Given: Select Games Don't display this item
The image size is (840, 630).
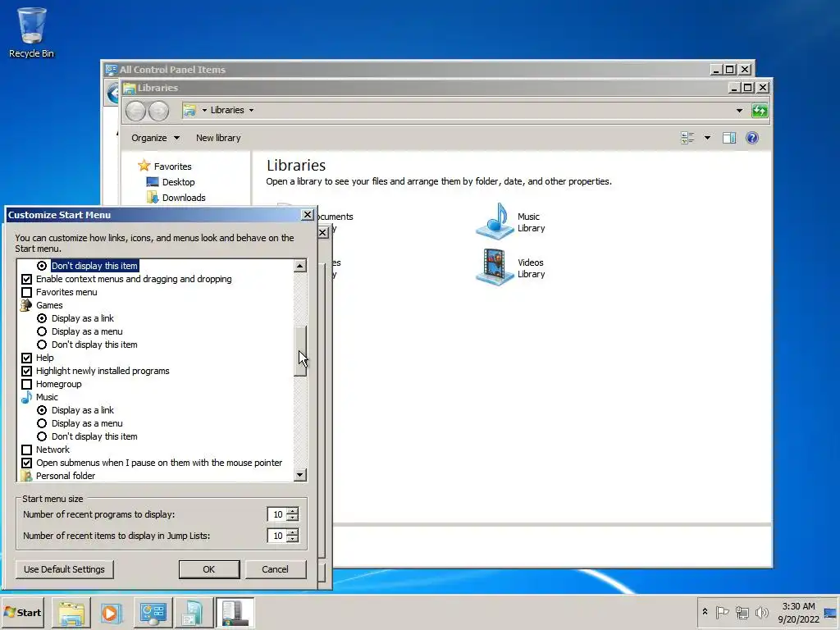Looking at the screenshot, I should click(x=42, y=345).
